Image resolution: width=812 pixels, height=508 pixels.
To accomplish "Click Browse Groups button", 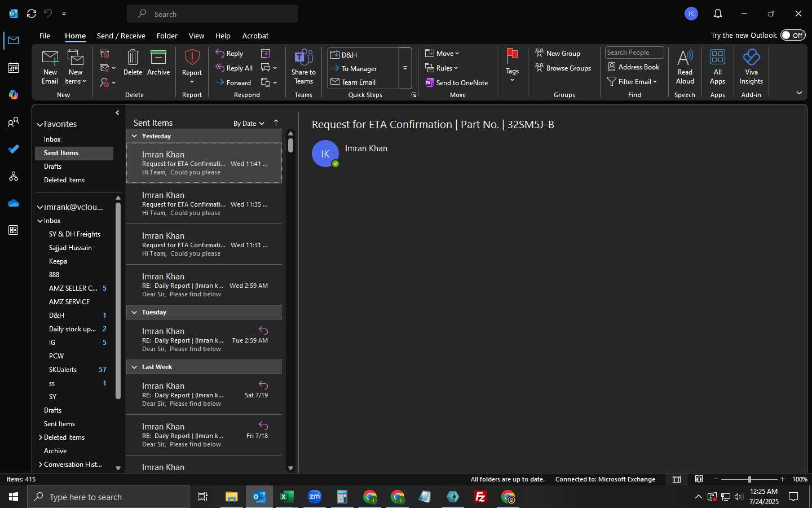I will point(563,68).
